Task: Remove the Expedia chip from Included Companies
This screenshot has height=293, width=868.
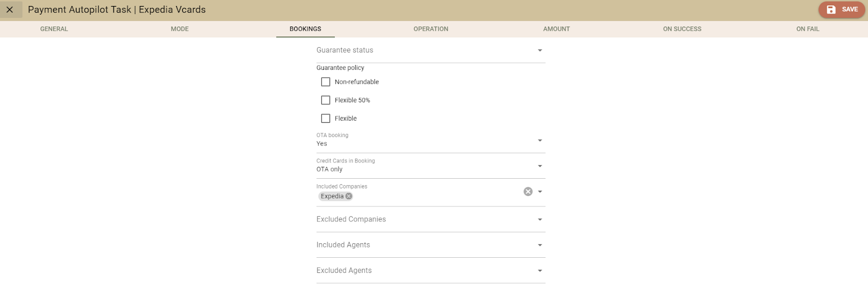Action: (x=349, y=197)
